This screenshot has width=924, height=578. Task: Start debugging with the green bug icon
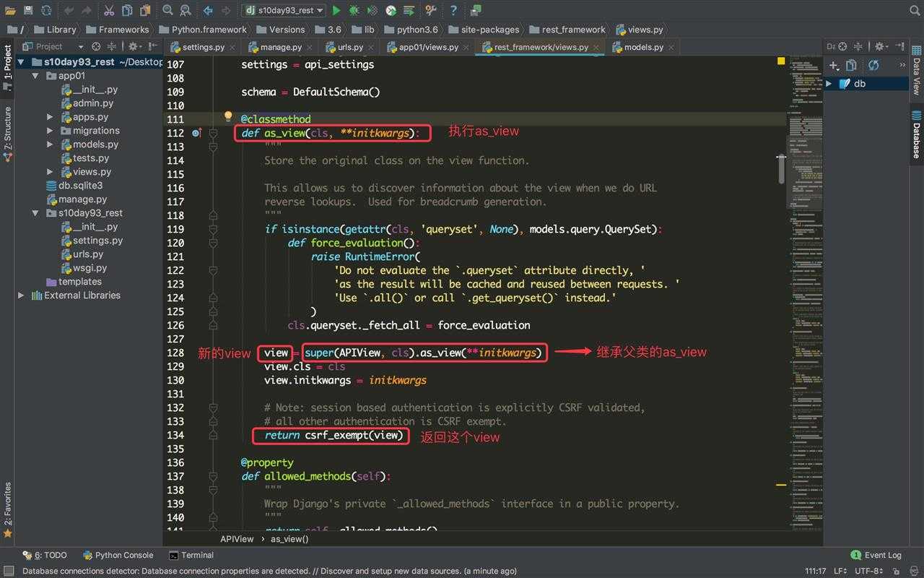click(x=354, y=10)
